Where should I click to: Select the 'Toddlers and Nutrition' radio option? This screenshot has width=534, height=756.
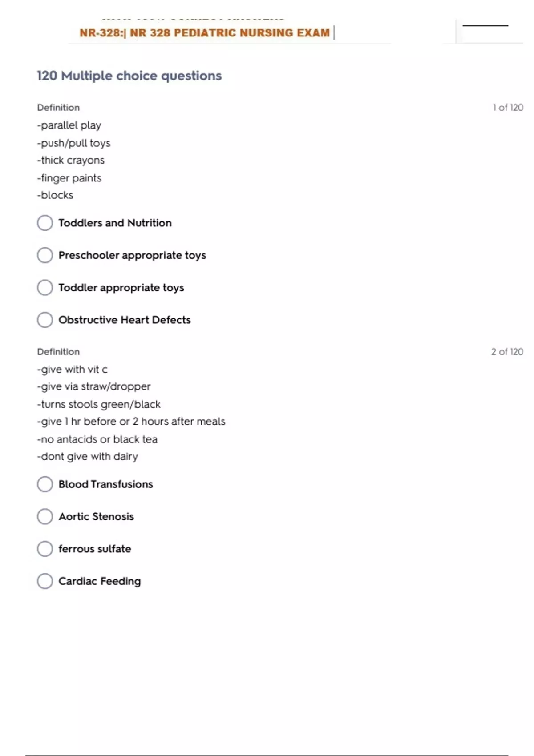(x=45, y=223)
